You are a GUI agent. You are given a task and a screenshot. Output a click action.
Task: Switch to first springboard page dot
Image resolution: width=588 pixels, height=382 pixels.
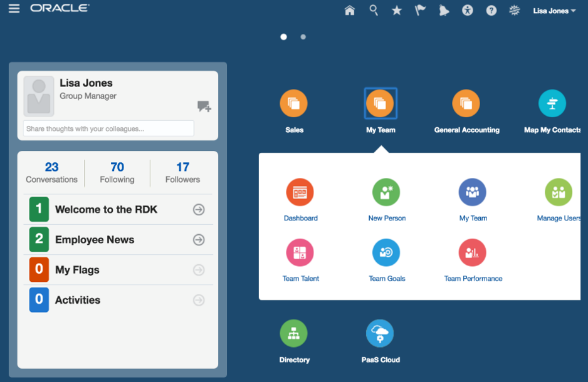(283, 37)
